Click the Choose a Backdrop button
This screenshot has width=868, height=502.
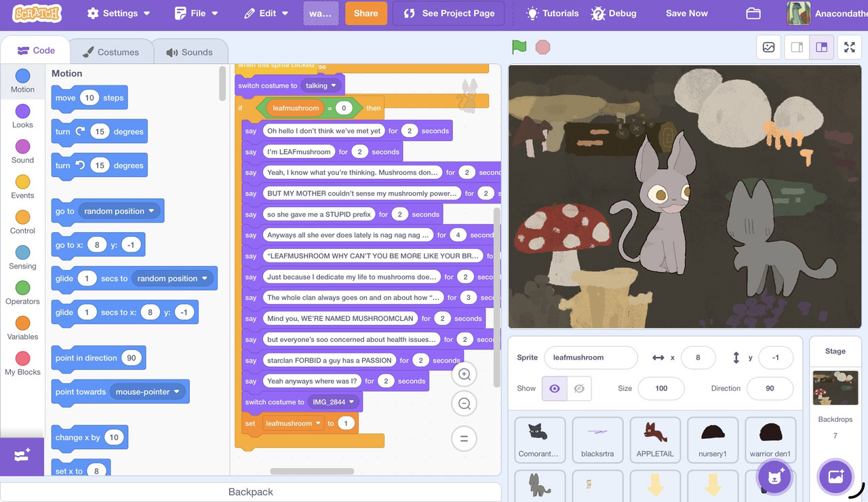pos(835,476)
